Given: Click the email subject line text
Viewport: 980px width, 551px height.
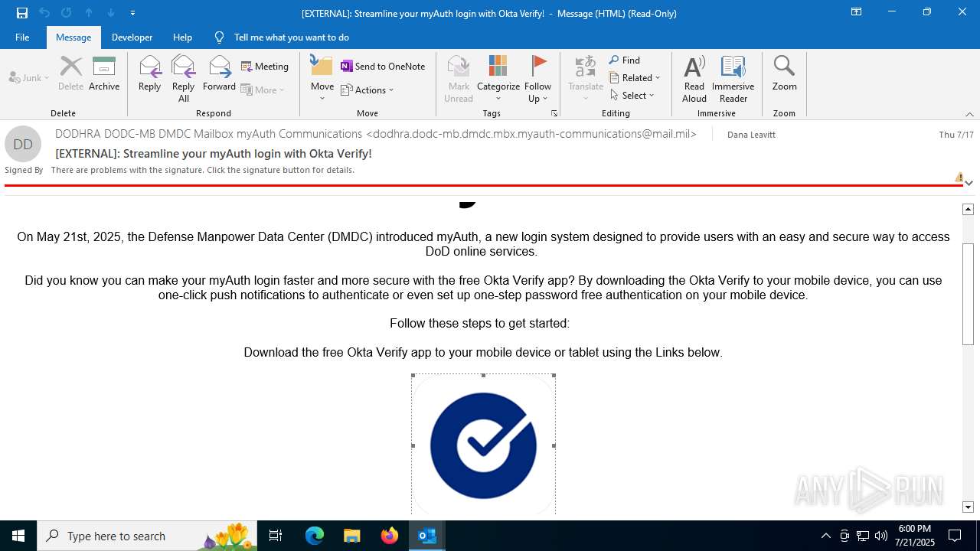Looking at the screenshot, I should click(214, 154).
